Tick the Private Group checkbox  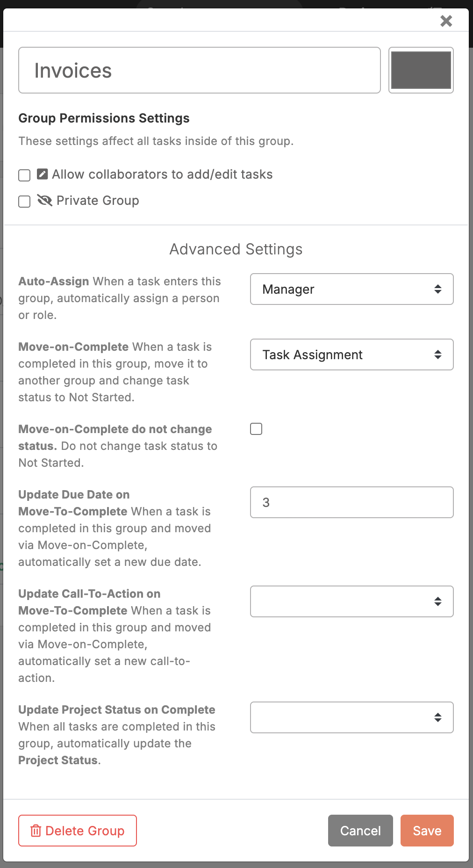click(x=24, y=201)
